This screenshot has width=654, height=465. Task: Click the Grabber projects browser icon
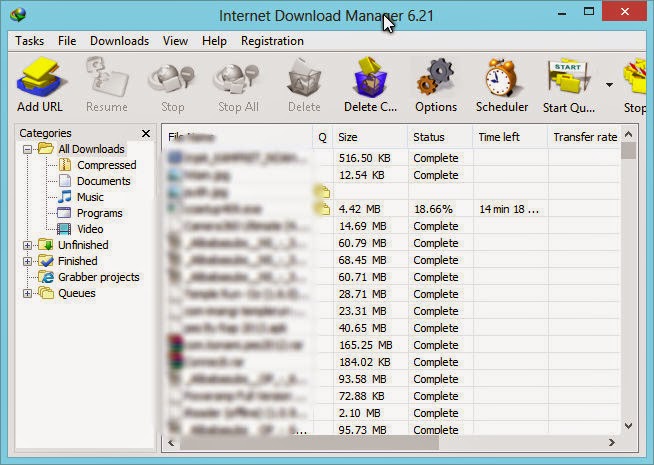[46, 277]
